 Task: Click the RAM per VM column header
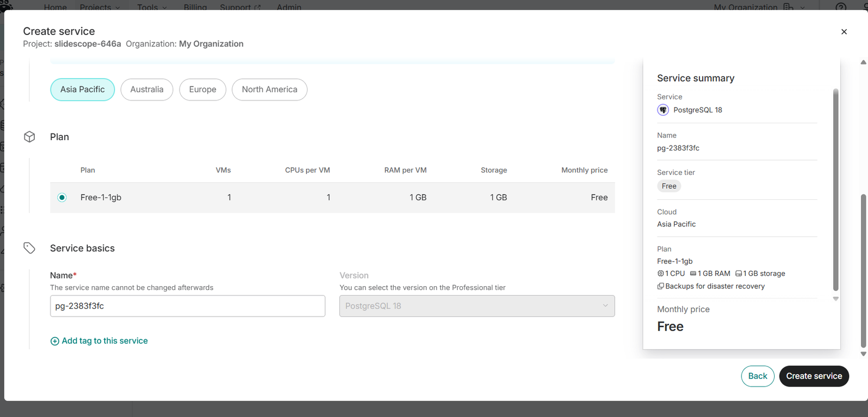click(405, 170)
